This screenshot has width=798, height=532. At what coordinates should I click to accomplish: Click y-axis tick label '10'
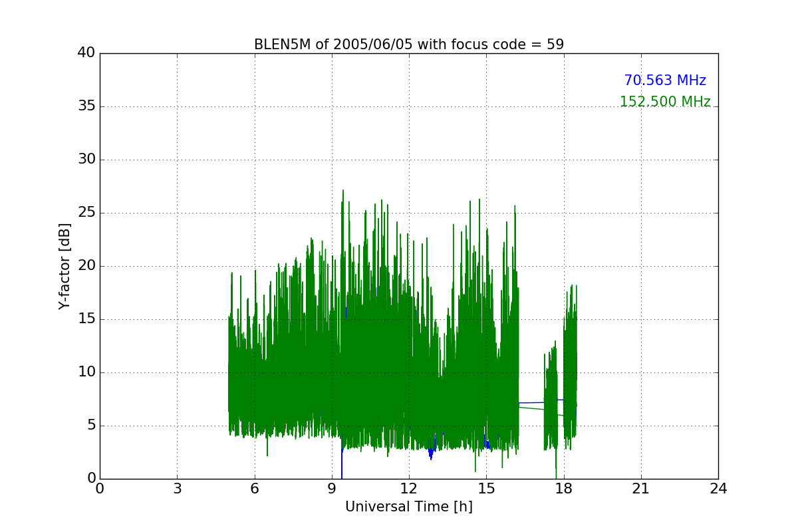pyautogui.click(x=86, y=372)
